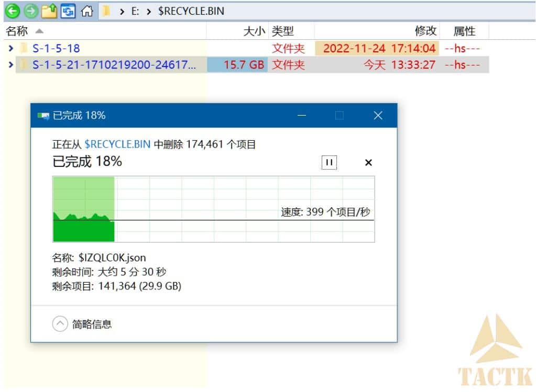
Task: Sort by the 属性 column header
Action: point(464,31)
